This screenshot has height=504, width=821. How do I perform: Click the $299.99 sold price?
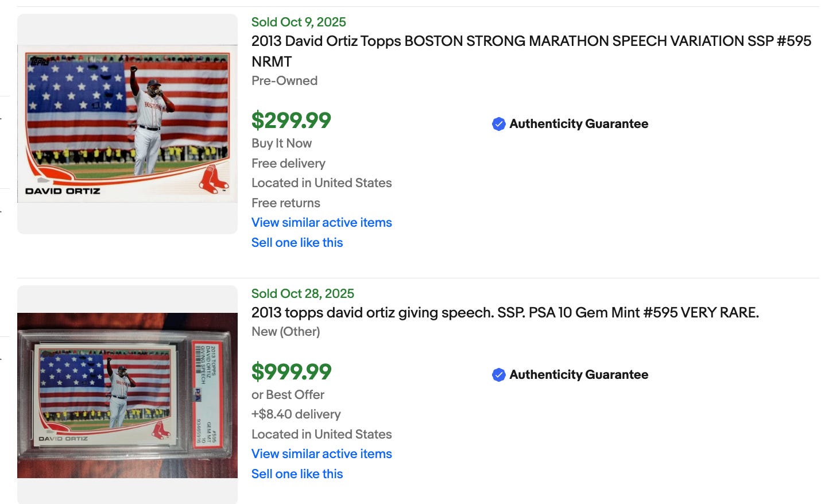pyautogui.click(x=291, y=121)
